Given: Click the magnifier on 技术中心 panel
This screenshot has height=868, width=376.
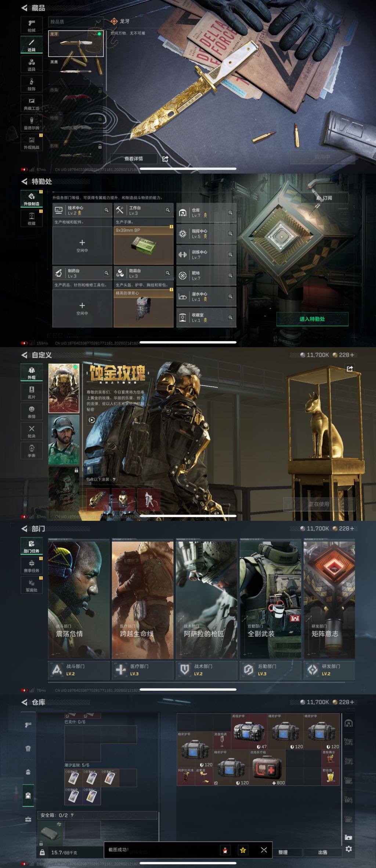Looking at the screenshot, I should point(106,210).
